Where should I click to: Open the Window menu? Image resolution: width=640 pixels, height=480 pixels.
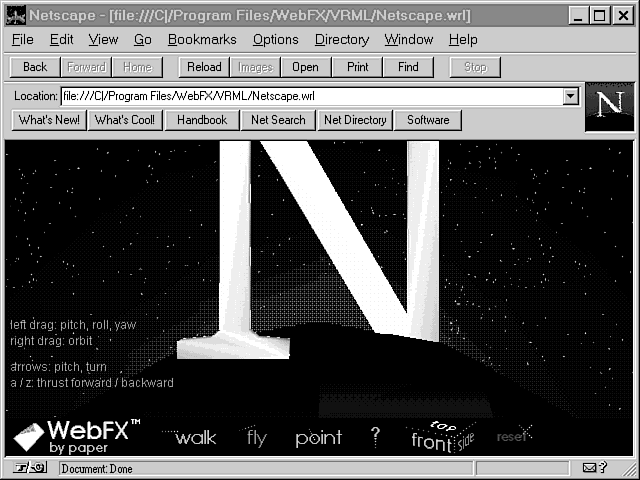coord(409,40)
